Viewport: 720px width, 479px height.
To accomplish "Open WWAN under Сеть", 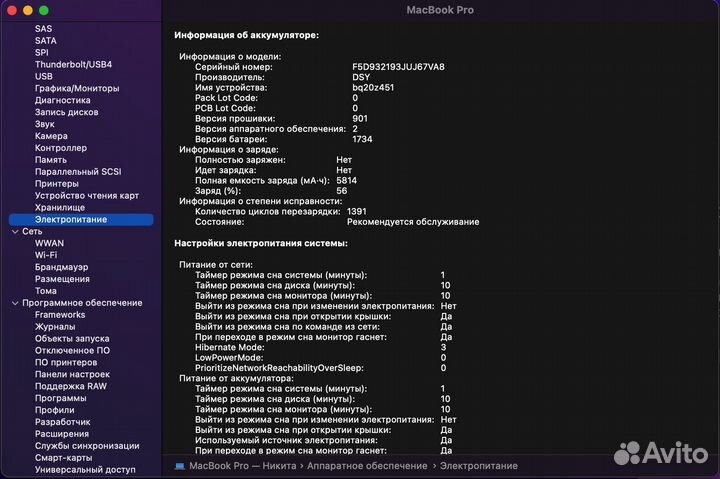I will tap(49, 243).
